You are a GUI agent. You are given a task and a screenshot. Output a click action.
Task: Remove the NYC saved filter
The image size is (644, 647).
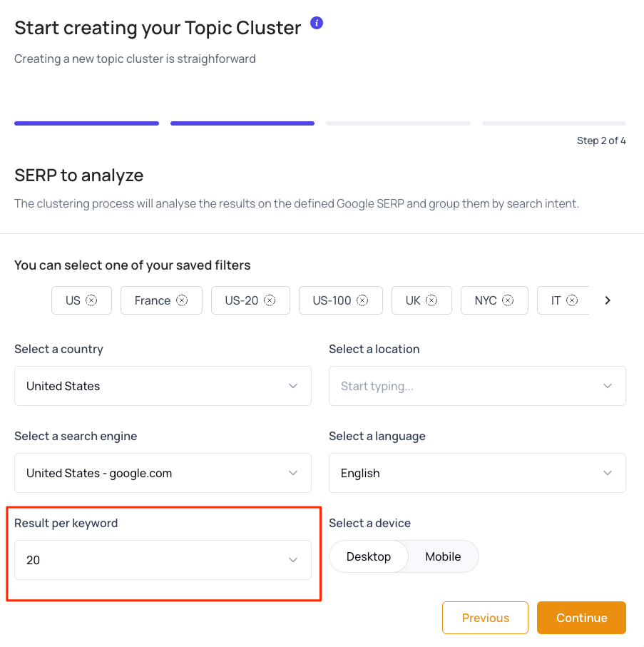508,300
